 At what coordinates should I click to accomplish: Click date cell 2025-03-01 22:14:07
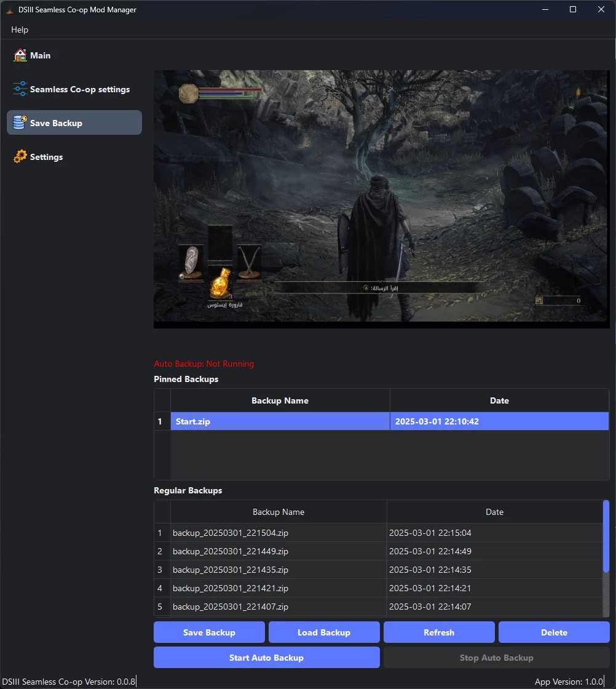494,607
